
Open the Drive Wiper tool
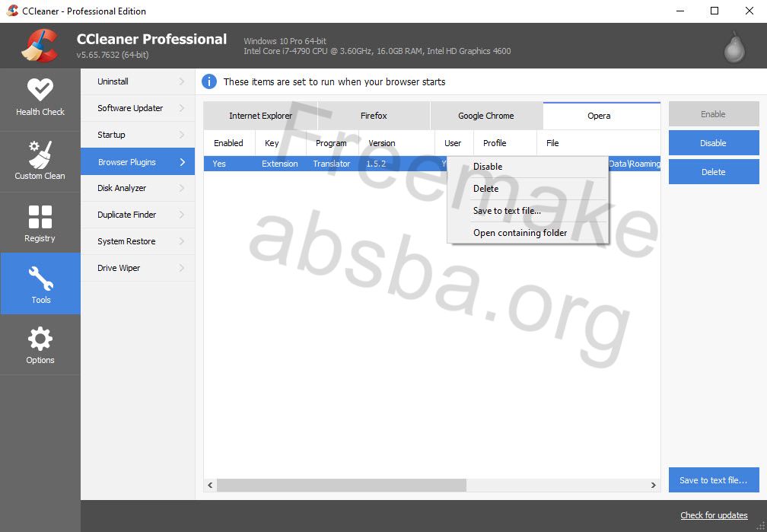pos(138,268)
